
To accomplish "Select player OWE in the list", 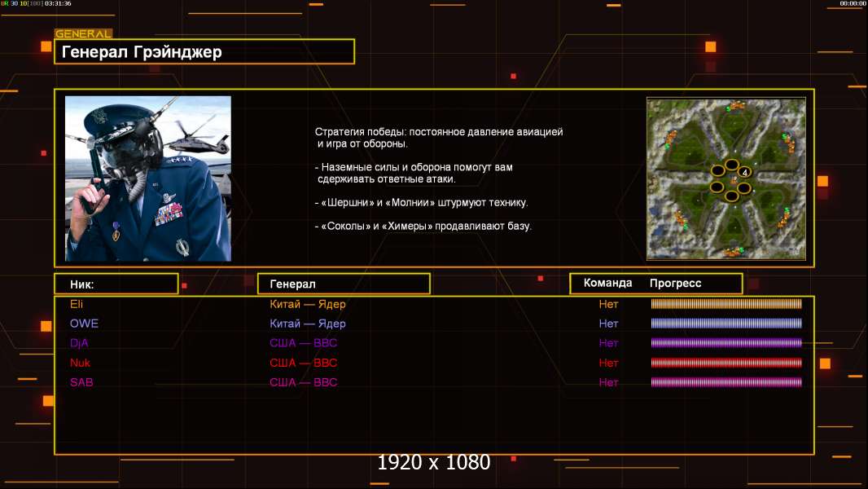I will [x=84, y=324].
